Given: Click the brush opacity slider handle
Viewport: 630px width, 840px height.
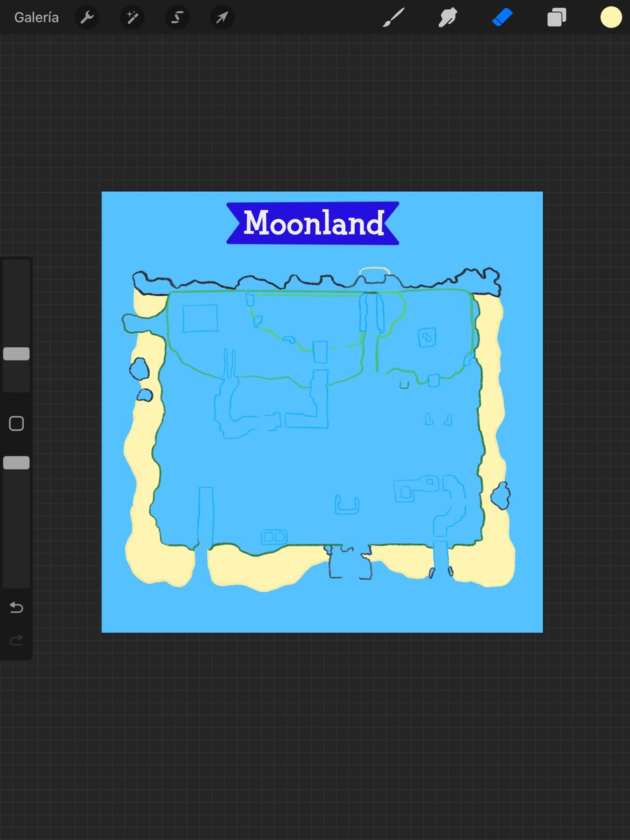Looking at the screenshot, I should point(16,463).
